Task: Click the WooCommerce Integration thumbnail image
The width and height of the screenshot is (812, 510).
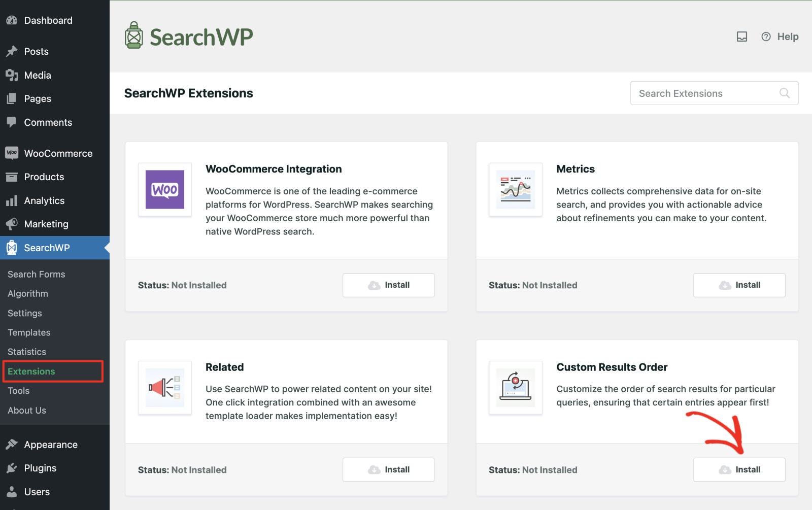Action: [164, 190]
